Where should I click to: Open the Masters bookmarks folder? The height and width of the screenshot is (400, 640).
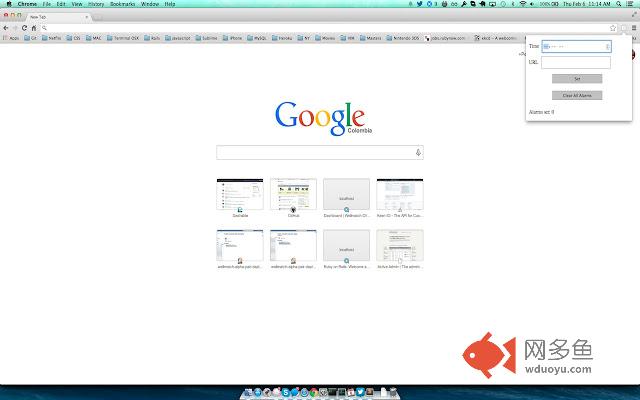(x=371, y=38)
